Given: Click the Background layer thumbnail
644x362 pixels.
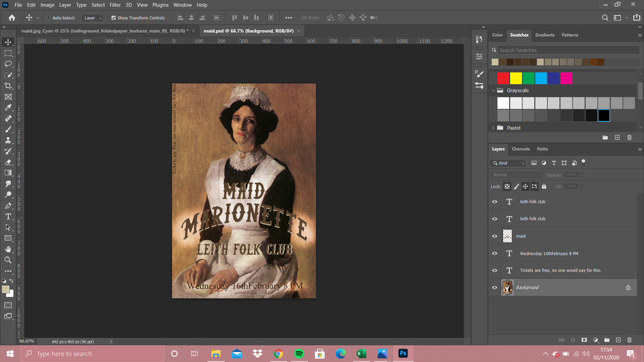Looking at the screenshot, I should [x=507, y=288].
